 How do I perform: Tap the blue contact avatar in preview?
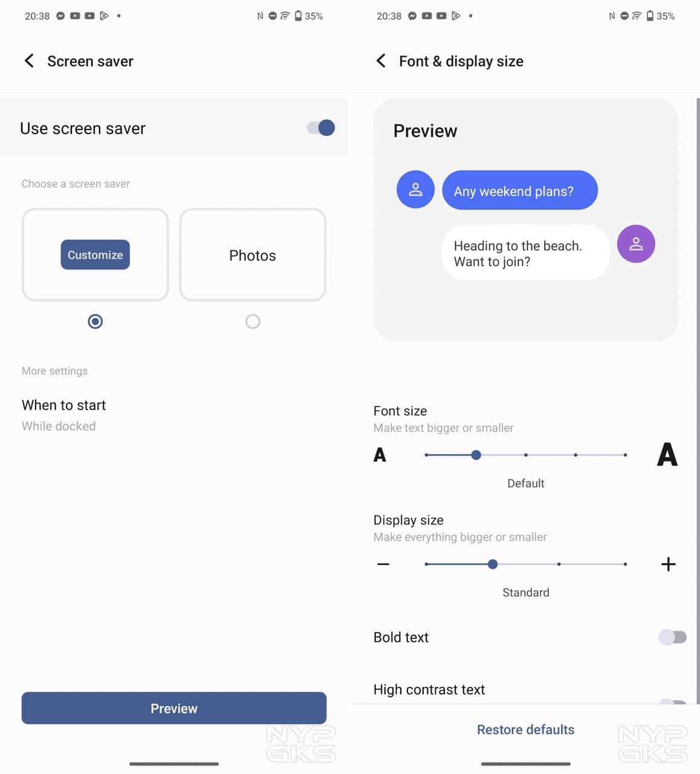click(x=415, y=190)
